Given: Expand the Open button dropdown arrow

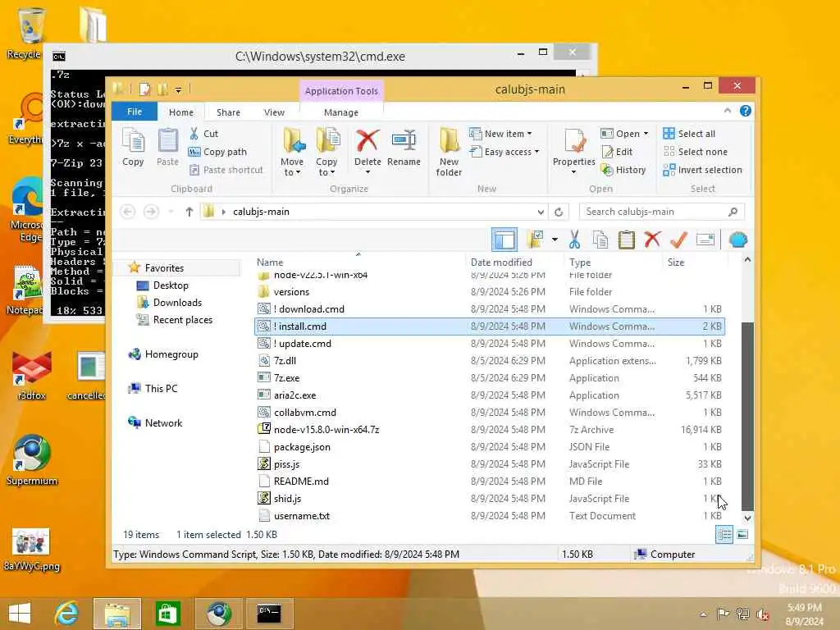Looking at the screenshot, I should click(x=646, y=134).
